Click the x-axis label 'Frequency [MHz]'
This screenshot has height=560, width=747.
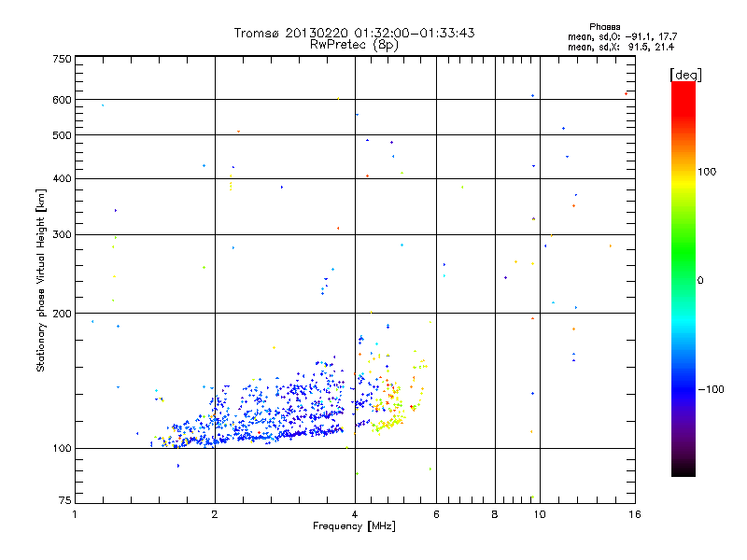[354, 526]
